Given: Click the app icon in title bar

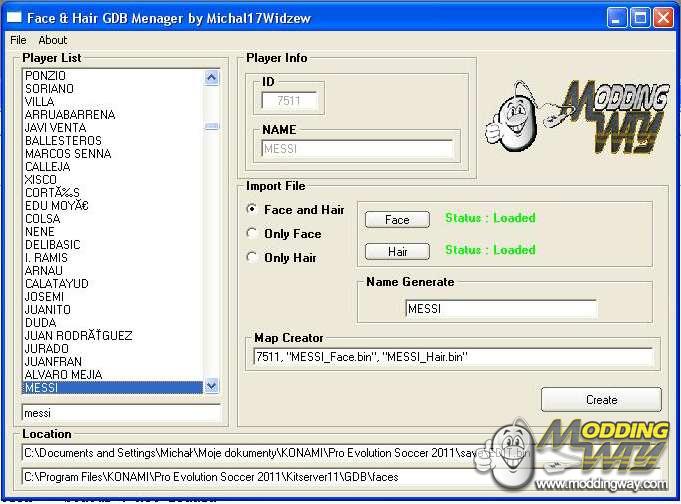Looking at the screenshot, I should 13,16.
